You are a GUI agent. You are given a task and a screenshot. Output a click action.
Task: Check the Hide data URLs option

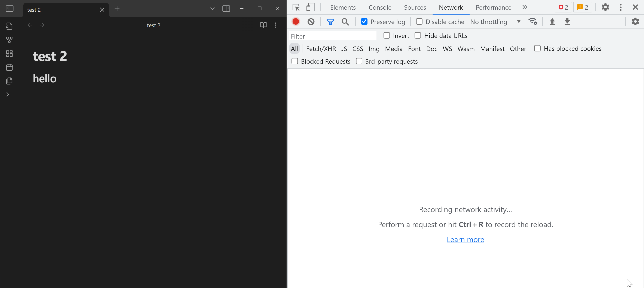pos(418,36)
